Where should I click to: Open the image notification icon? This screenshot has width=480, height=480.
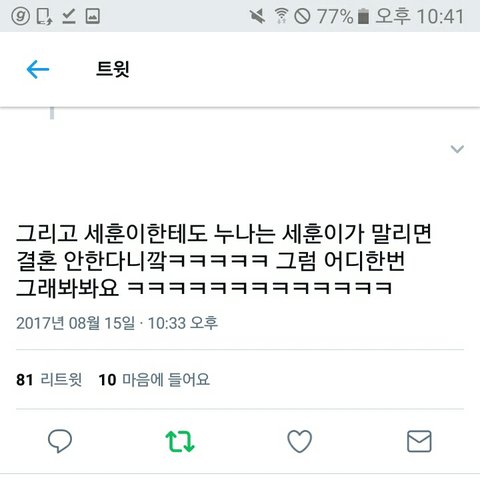click(93, 16)
